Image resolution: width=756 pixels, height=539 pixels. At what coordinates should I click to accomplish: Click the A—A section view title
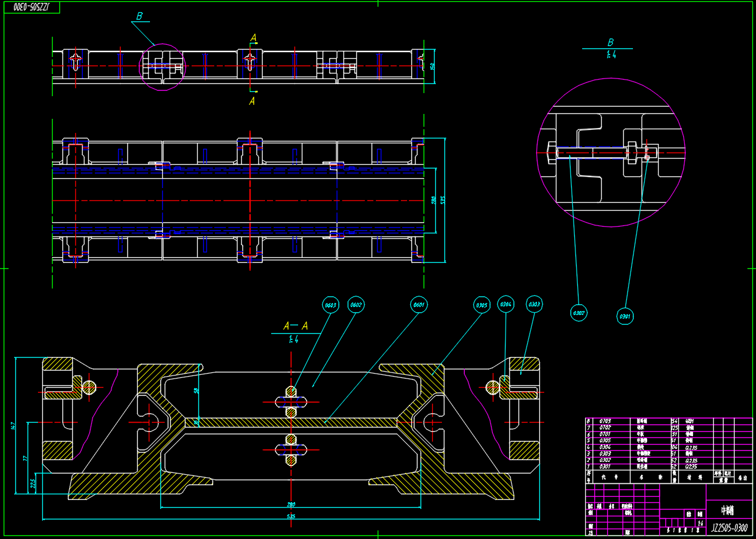[296, 326]
